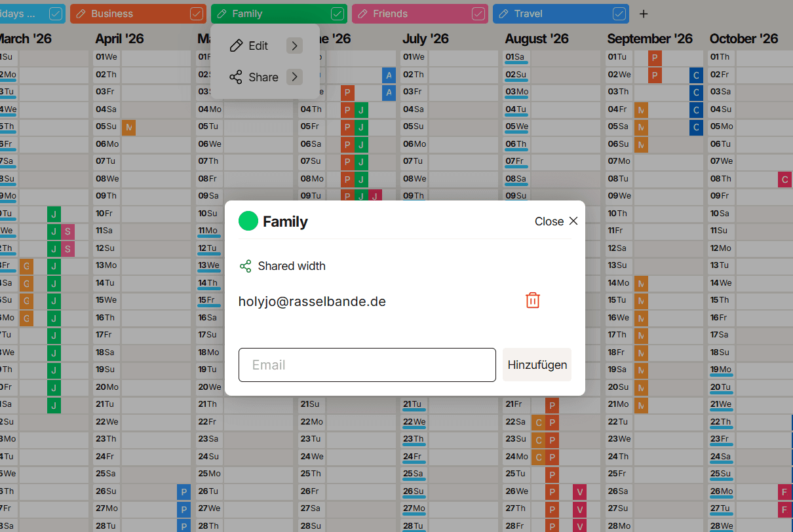This screenshot has height=532, width=793.
Task: Expand the Edit submenu chevron
Action: (294, 46)
